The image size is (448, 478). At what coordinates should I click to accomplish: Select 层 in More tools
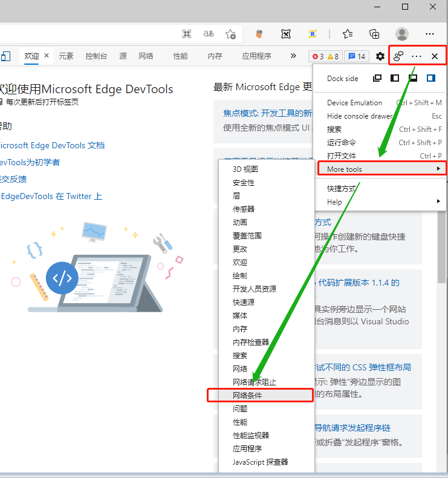pyautogui.click(x=267, y=195)
